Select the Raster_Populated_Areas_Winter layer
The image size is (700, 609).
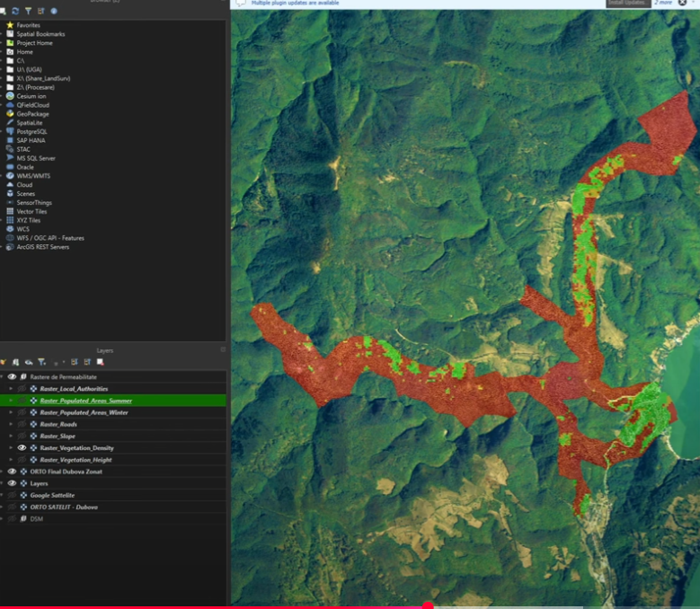click(x=84, y=412)
